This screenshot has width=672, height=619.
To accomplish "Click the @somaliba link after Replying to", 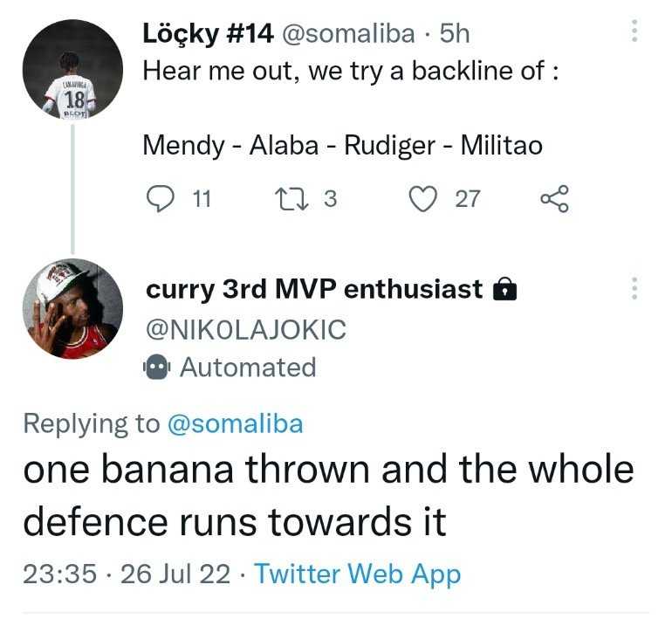I will tap(236, 424).
